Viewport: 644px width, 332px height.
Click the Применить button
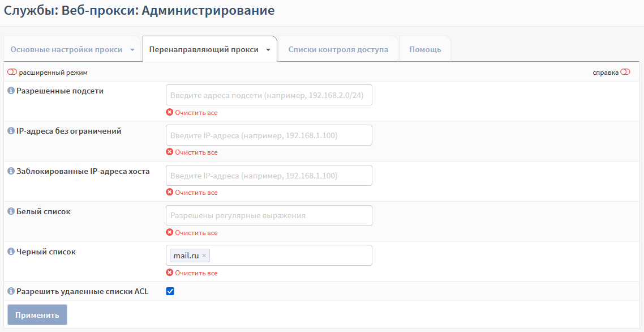click(x=37, y=315)
